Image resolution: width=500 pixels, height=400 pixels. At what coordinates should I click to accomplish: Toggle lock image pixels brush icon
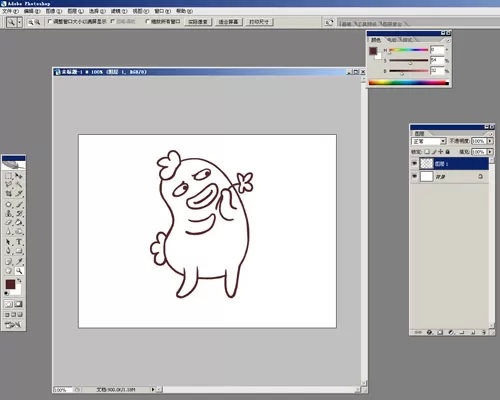click(434, 152)
